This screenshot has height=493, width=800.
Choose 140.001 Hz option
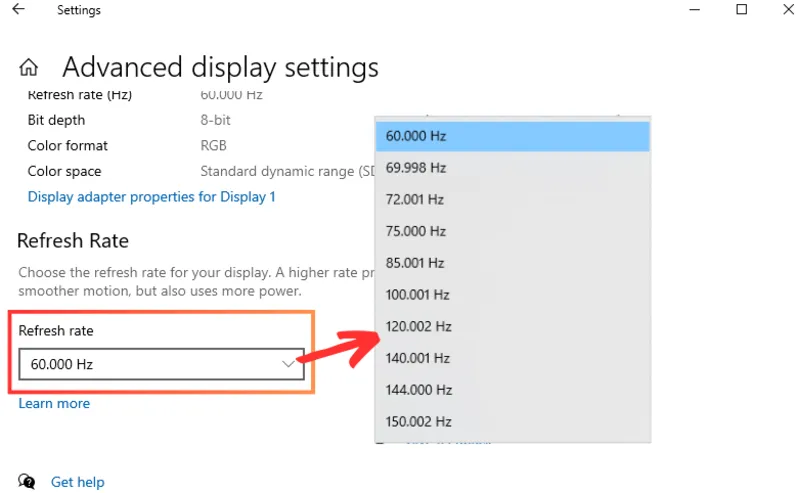(x=512, y=358)
